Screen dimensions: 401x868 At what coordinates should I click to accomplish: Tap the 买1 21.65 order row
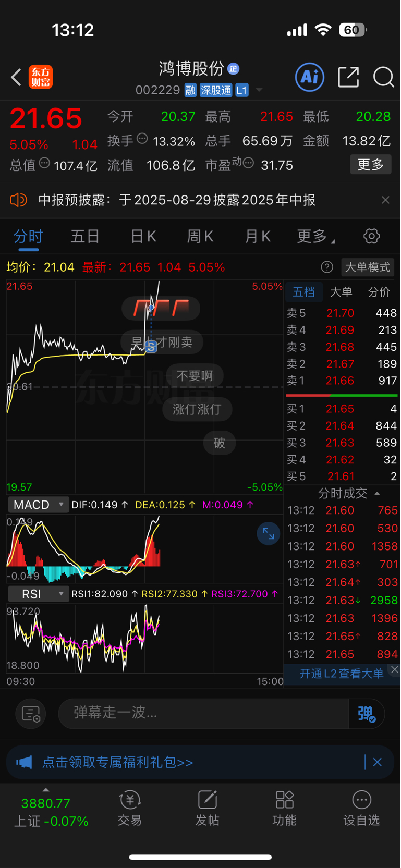(342, 409)
